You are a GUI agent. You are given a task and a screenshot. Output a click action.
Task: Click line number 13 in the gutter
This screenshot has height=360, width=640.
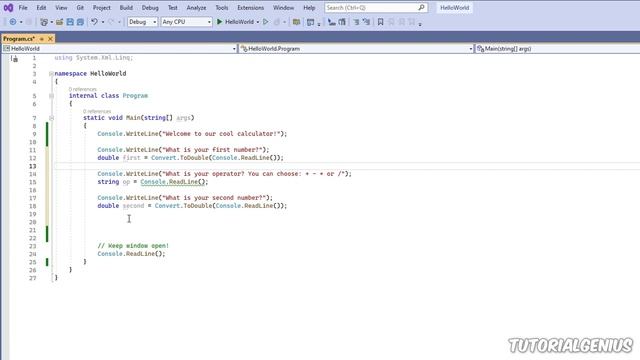[x=33, y=166]
